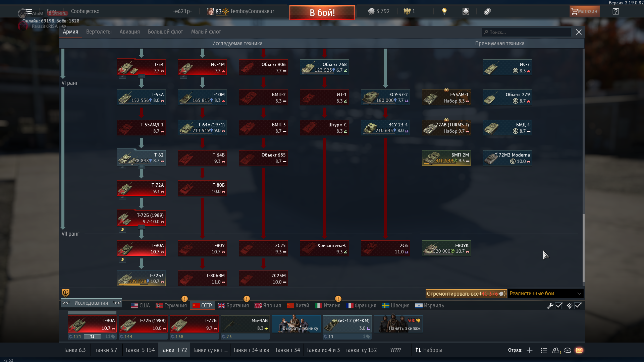This screenshot has height=362, width=644.
Task: Switch to the Большой флот tab
Action: pos(165,32)
